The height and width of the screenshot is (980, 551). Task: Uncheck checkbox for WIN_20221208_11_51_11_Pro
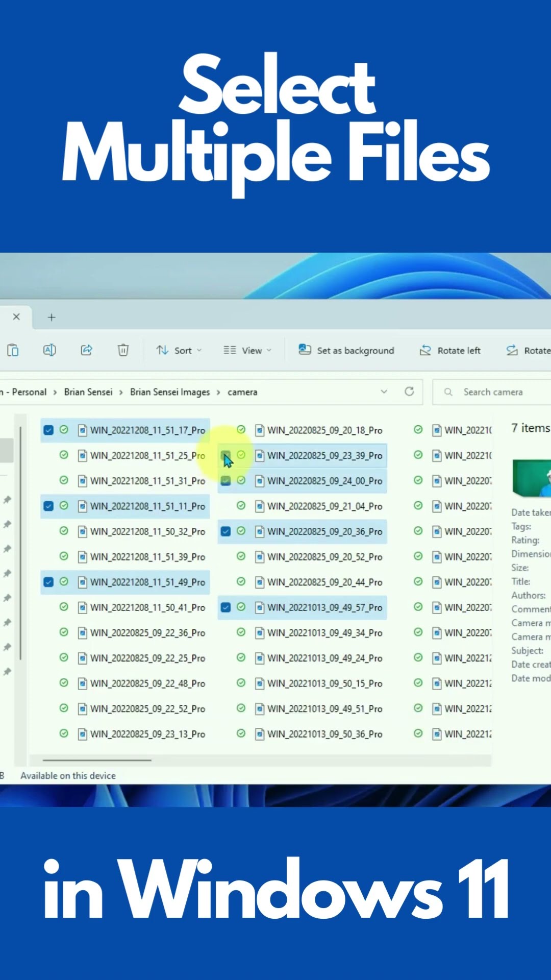(48, 506)
